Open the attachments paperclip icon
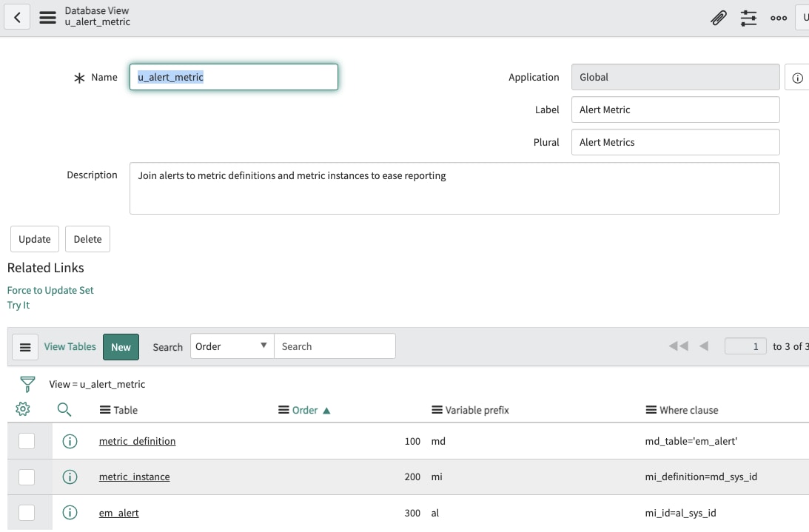The height and width of the screenshot is (532, 809). 718,17
